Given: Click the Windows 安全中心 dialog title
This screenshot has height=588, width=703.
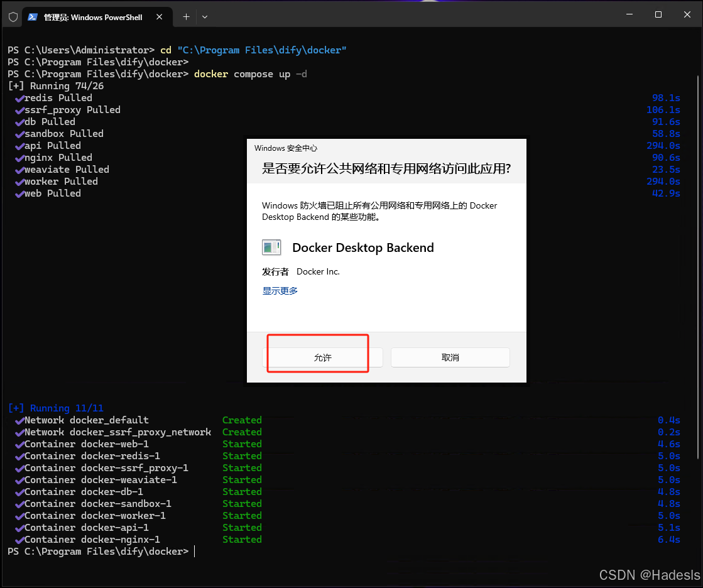Looking at the screenshot, I should [286, 148].
